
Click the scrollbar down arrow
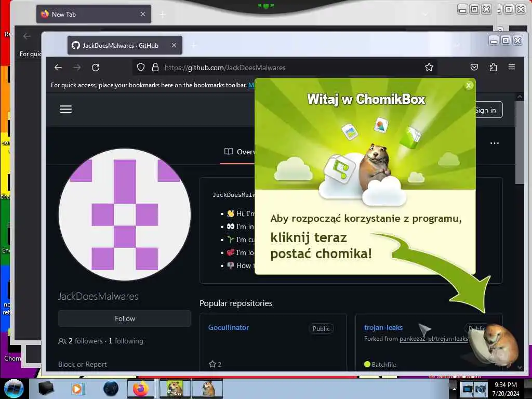point(520,367)
